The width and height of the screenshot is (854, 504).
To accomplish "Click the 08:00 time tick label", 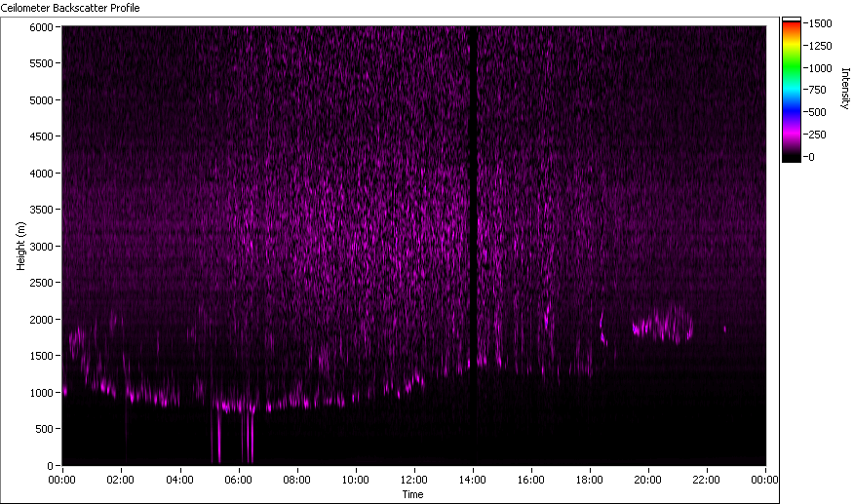I will tap(296, 480).
